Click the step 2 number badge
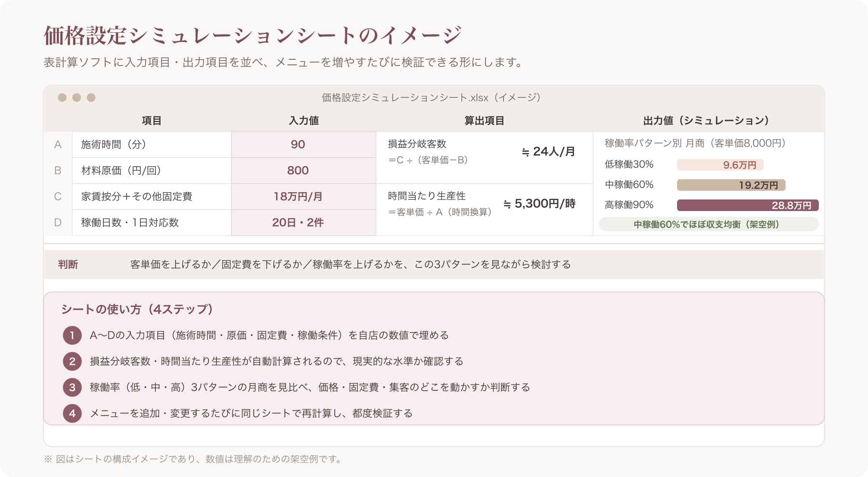Image resolution: width=868 pixels, height=477 pixels. click(x=72, y=361)
